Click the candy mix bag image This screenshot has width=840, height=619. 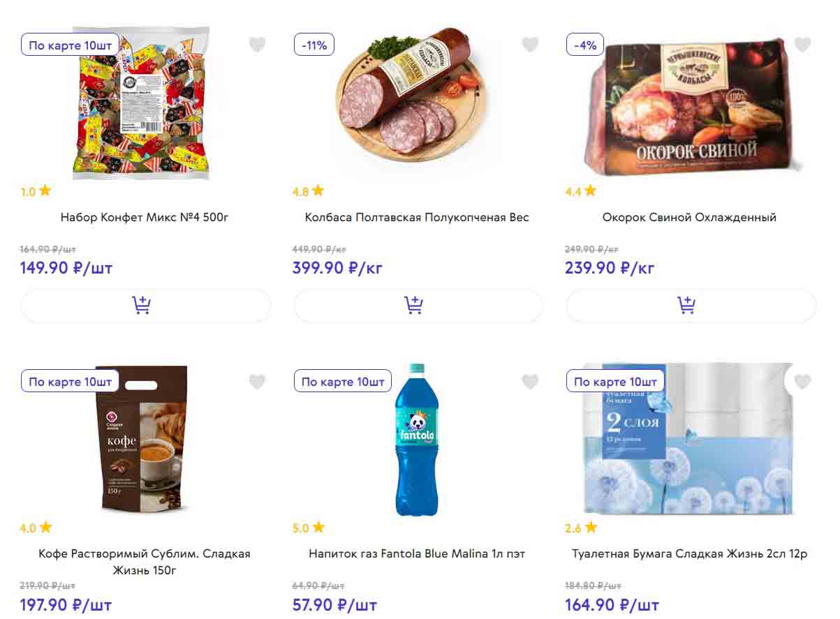pyautogui.click(x=142, y=105)
